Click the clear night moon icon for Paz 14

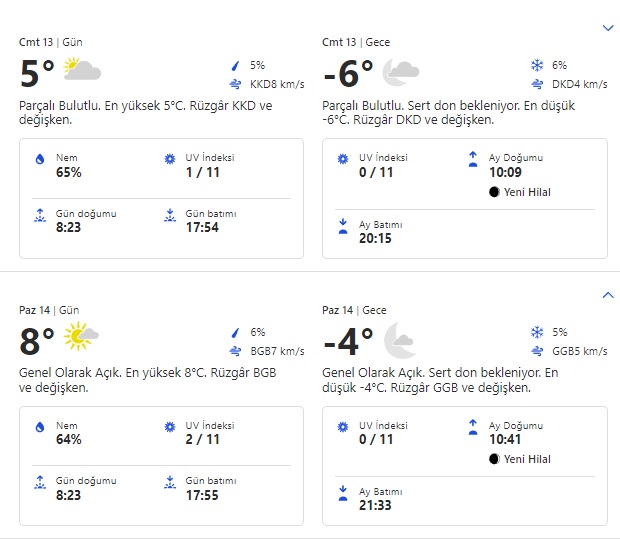coord(399,339)
